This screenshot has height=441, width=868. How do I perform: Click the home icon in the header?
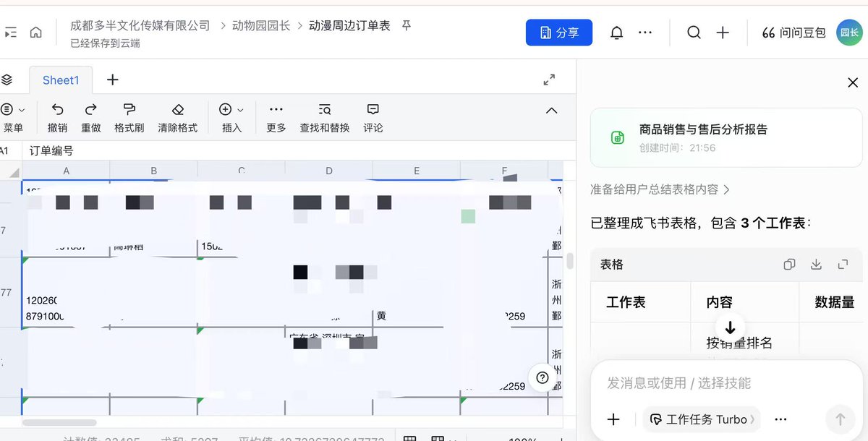coord(35,33)
